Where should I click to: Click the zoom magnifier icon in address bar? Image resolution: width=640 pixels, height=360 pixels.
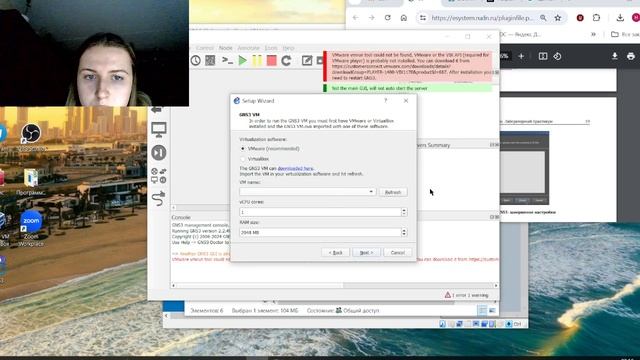543,18
